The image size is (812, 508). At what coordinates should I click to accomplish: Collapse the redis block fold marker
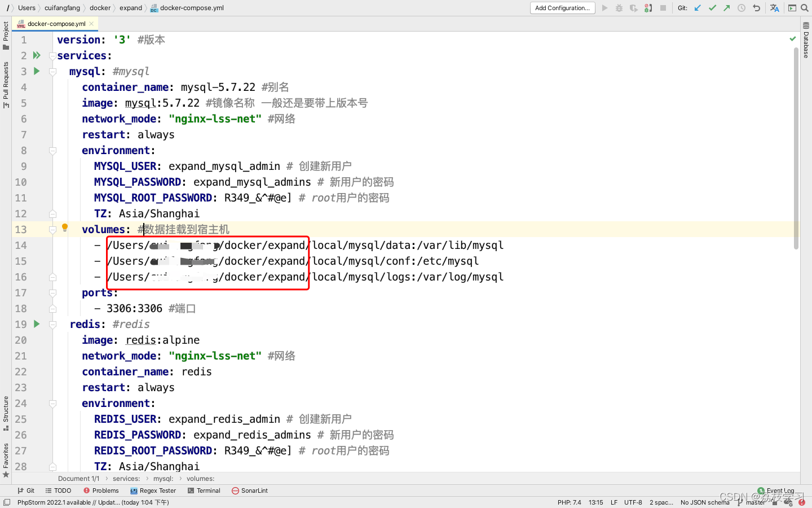[x=52, y=325]
